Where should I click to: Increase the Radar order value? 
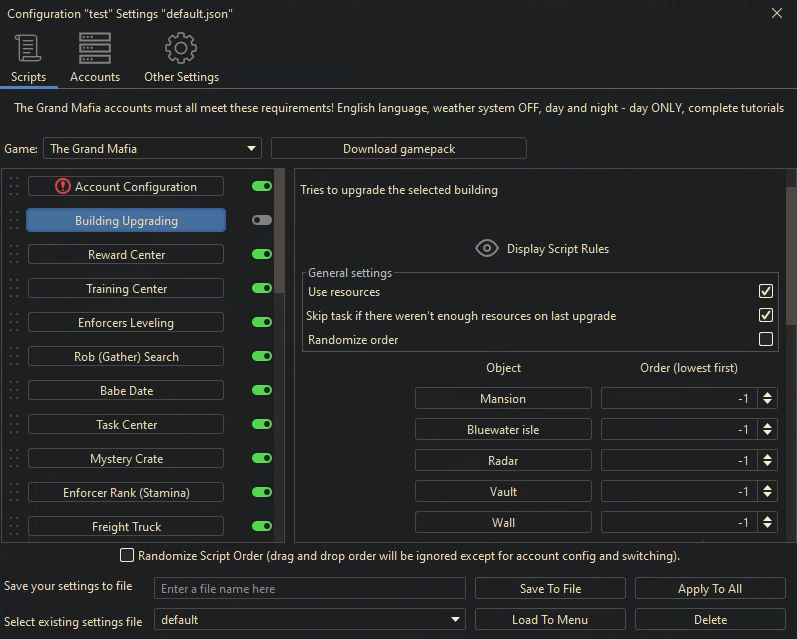(767, 456)
